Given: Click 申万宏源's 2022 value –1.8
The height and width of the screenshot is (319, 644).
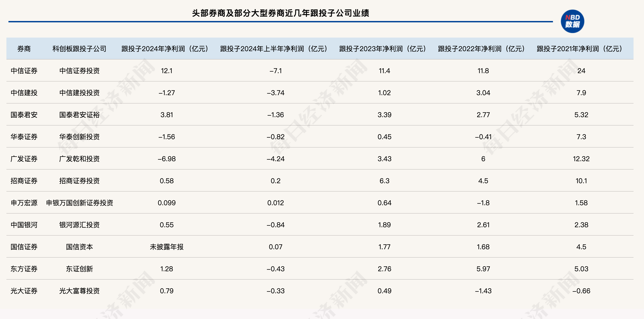Looking at the screenshot, I should [x=483, y=203].
